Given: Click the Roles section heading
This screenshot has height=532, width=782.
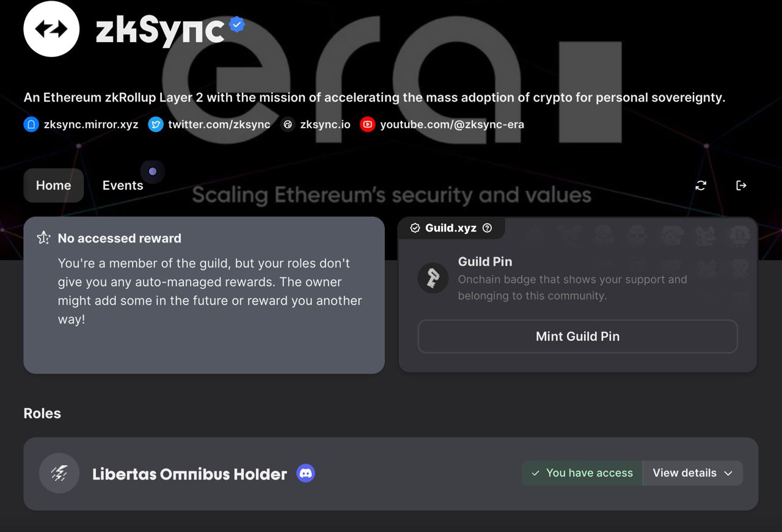Looking at the screenshot, I should (x=42, y=414).
